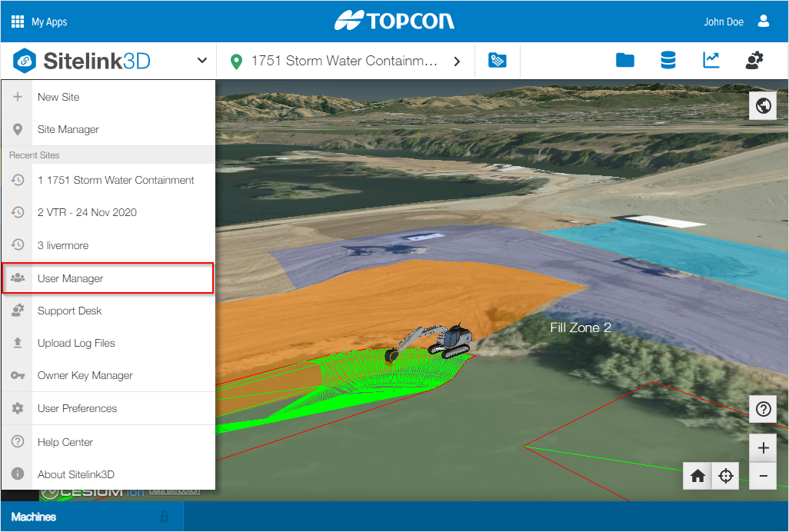
Task: Click the pin icon beside Site Manager
Action: click(18, 129)
